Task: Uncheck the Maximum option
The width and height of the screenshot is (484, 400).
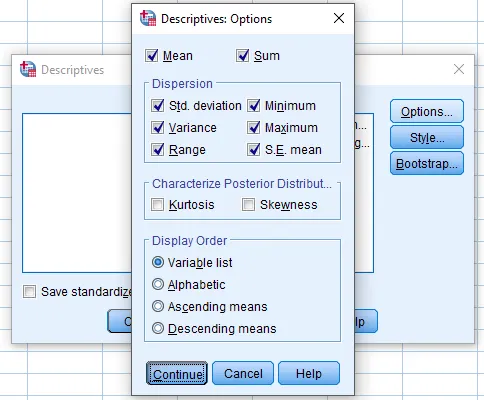Action: 254,128
